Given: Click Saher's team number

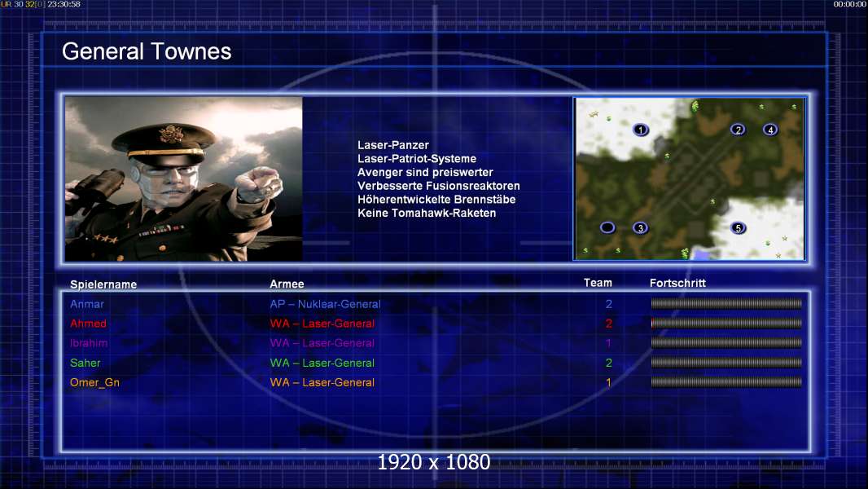Looking at the screenshot, I should click(x=609, y=363).
